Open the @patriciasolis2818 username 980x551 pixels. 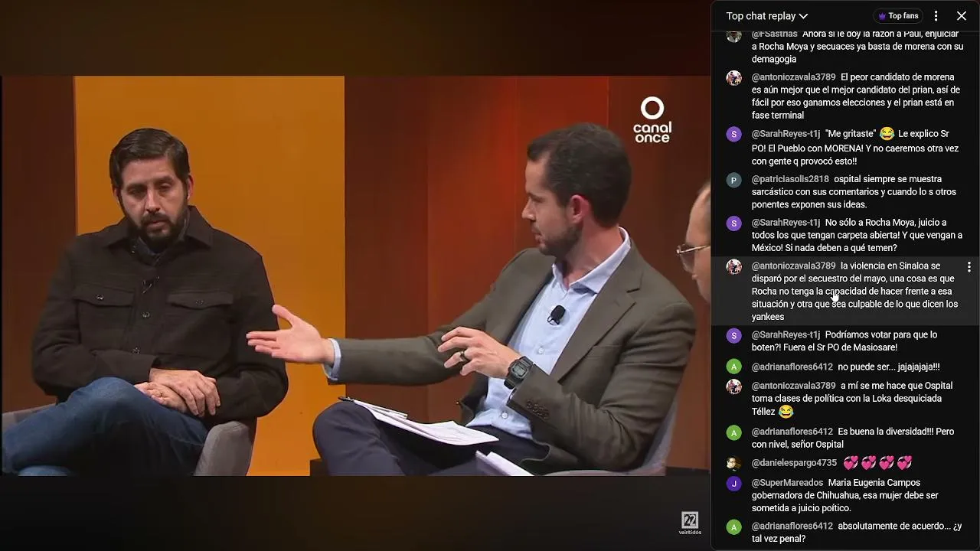(790, 180)
